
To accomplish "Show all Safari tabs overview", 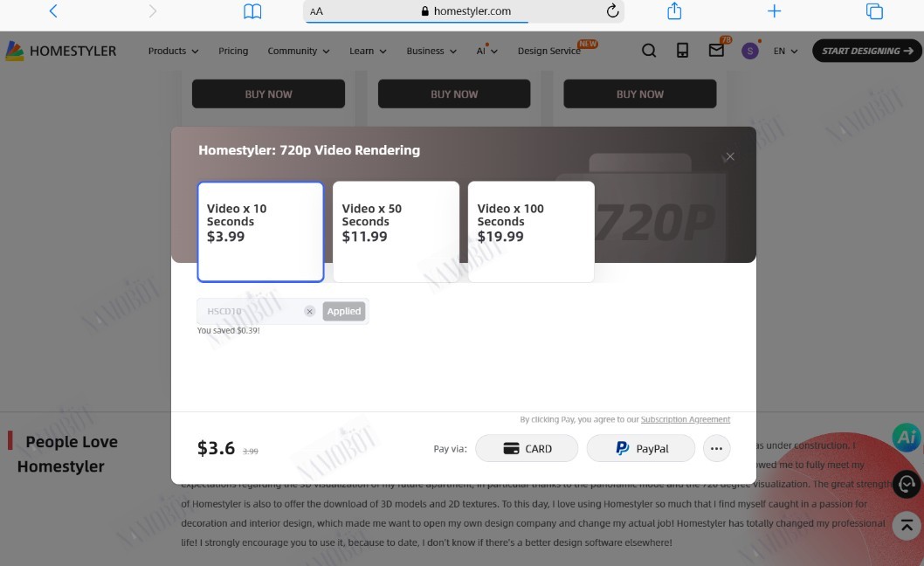I will [x=874, y=11].
